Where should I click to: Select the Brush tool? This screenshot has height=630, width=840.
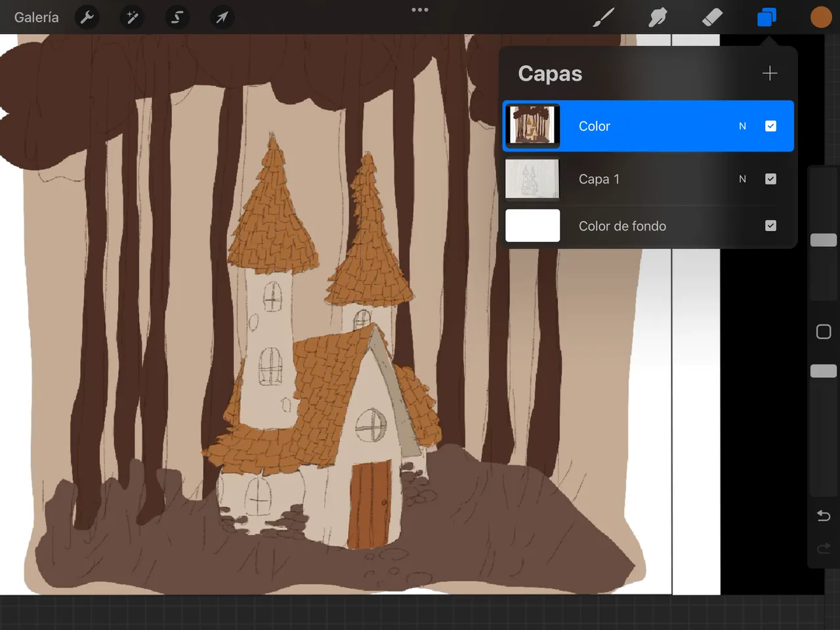[x=603, y=17]
